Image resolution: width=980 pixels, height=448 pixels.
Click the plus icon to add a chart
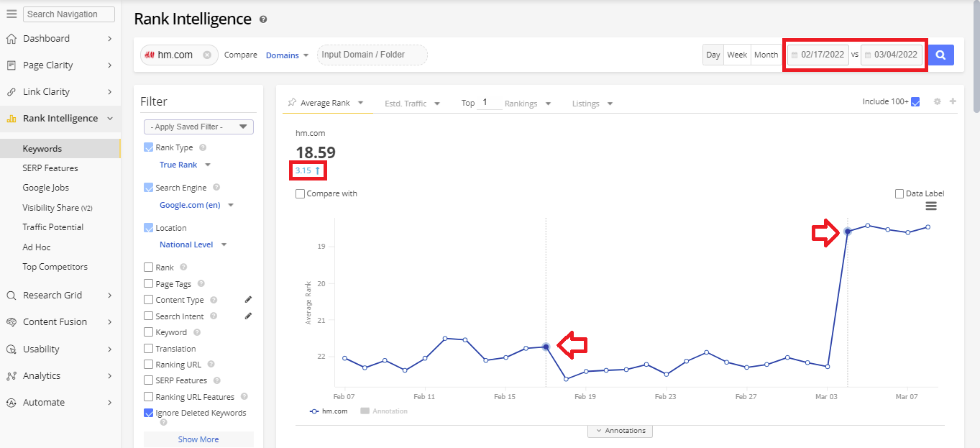coord(953,102)
